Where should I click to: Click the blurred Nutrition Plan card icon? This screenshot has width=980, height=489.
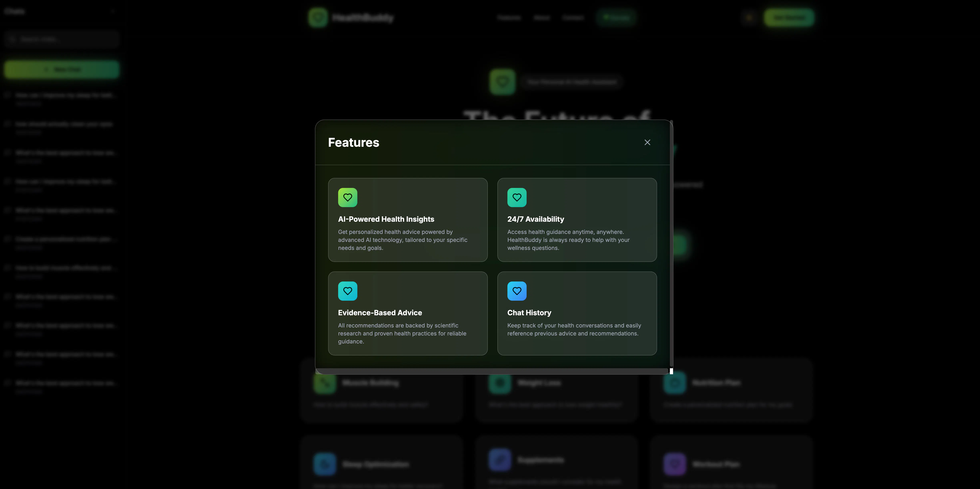pyautogui.click(x=674, y=382)
